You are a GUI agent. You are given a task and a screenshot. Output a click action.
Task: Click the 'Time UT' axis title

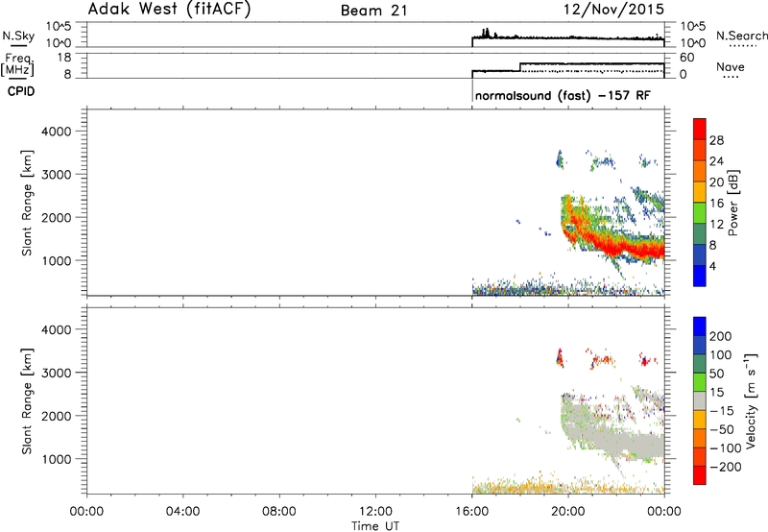[x=375, y=526]
